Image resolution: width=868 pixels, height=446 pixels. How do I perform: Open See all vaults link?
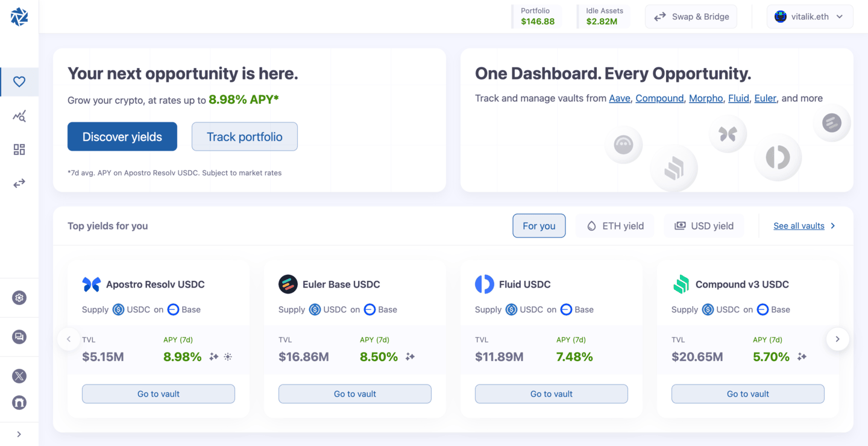pyautogui.click(x=804, y=225)
